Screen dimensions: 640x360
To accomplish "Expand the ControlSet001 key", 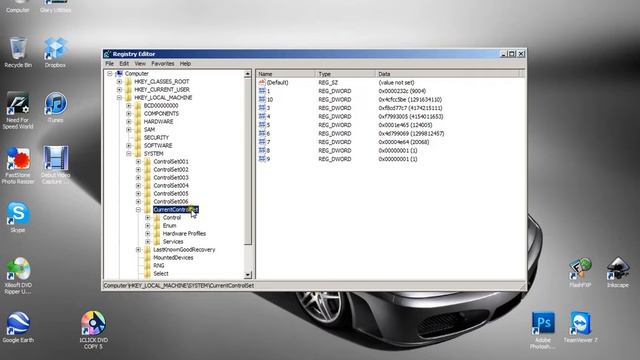I will click(138, 162).
